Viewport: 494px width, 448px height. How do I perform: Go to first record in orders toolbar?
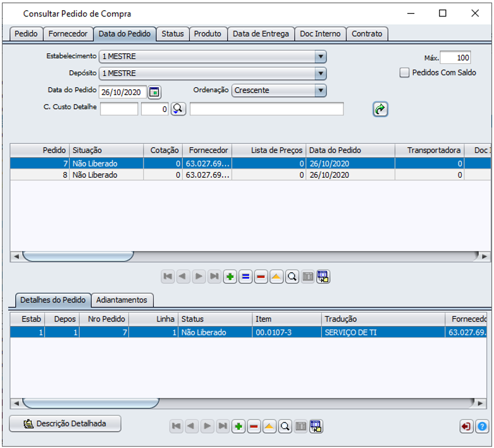tap(168, 277)
